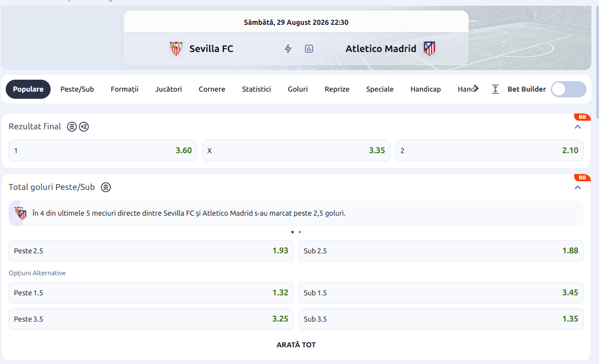
Task: Enable the Bet Builder toggle
Action: tap(568, 89)
